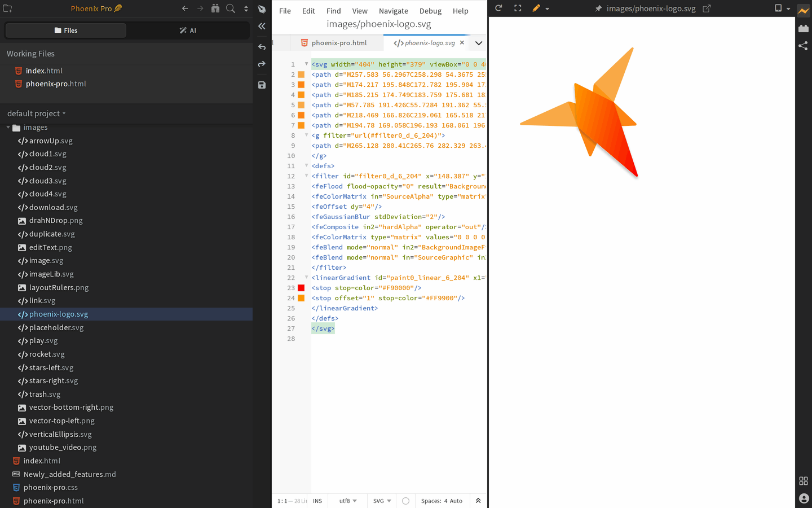Toggle the pencil edit mode
812x508 pixels.
(x=536, y=8)
